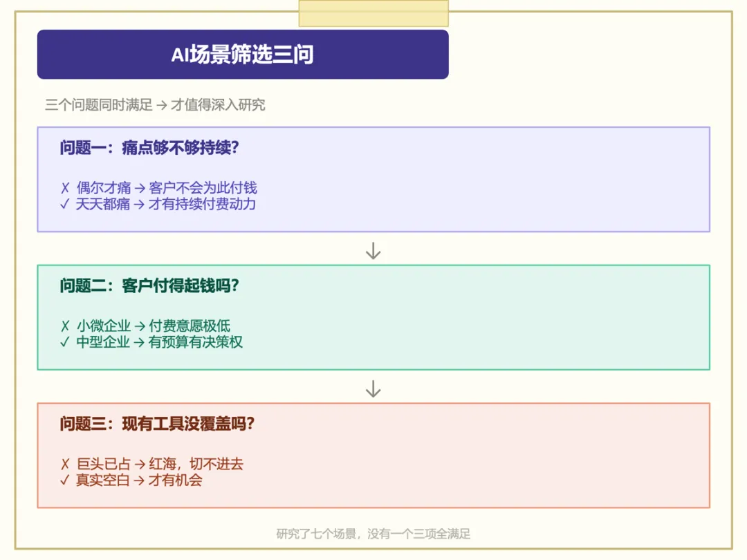Viewport: 747px width, 560px height.
Task: Click footer text '研究了七个场景，没有一个三项全满足'
Action: pos(373,534)
